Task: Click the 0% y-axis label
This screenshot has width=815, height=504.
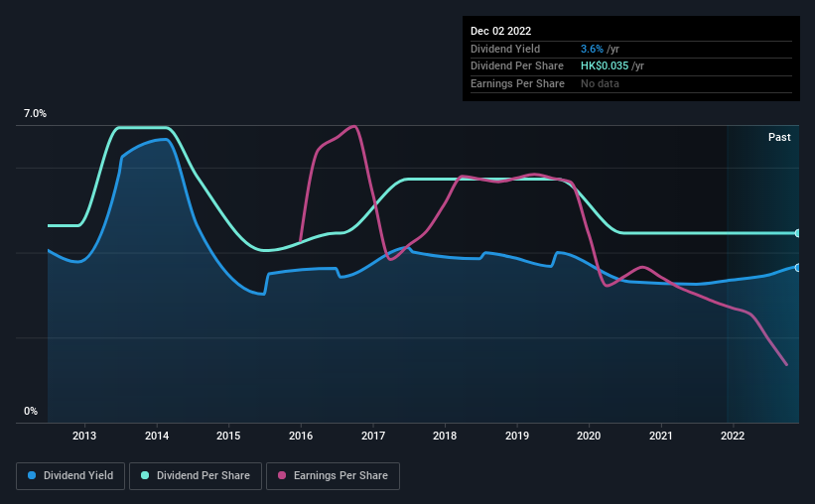Action: pos(31,411)
